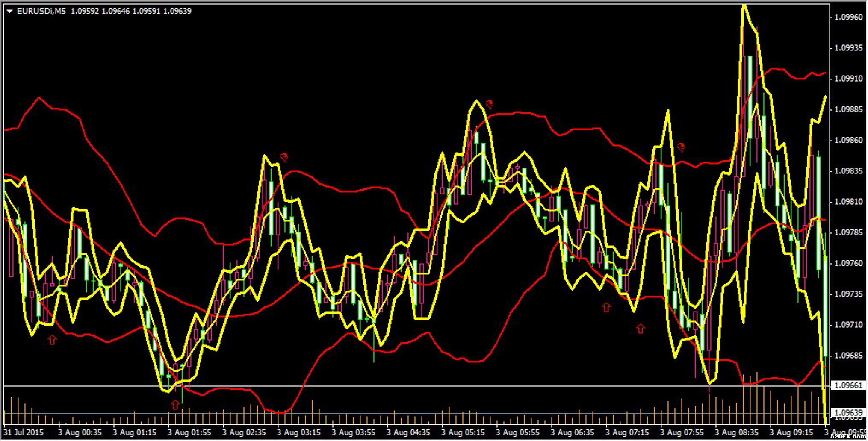Click the 3 Aug 00:35 time label
Image resolution: width=868 pixels, height=441 pixels.
(x=80, y=432)
